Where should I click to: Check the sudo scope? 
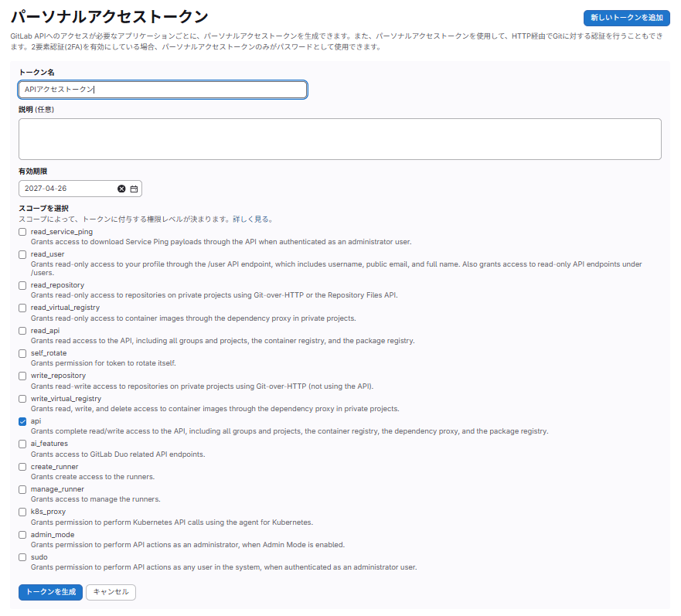22,557
